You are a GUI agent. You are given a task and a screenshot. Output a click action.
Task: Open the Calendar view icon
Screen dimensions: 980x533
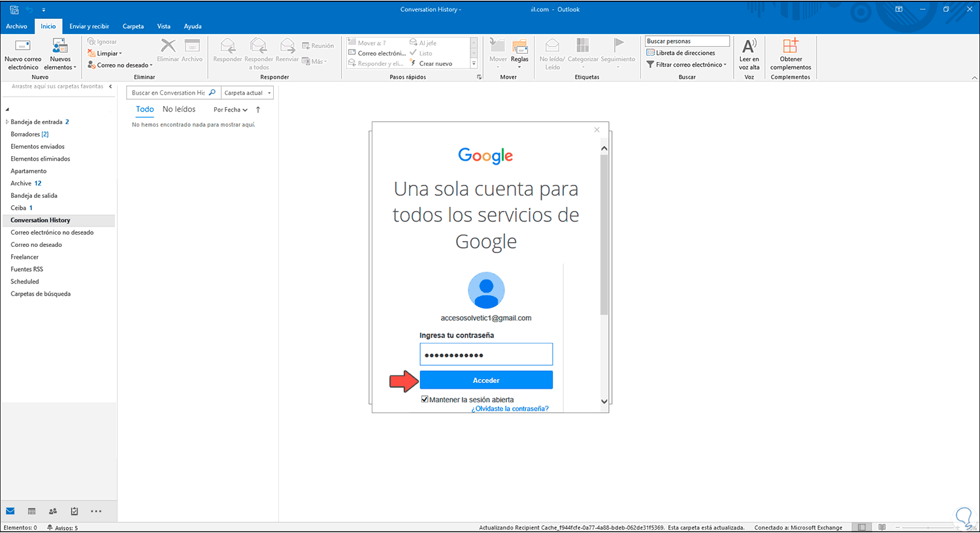(31, 511)
